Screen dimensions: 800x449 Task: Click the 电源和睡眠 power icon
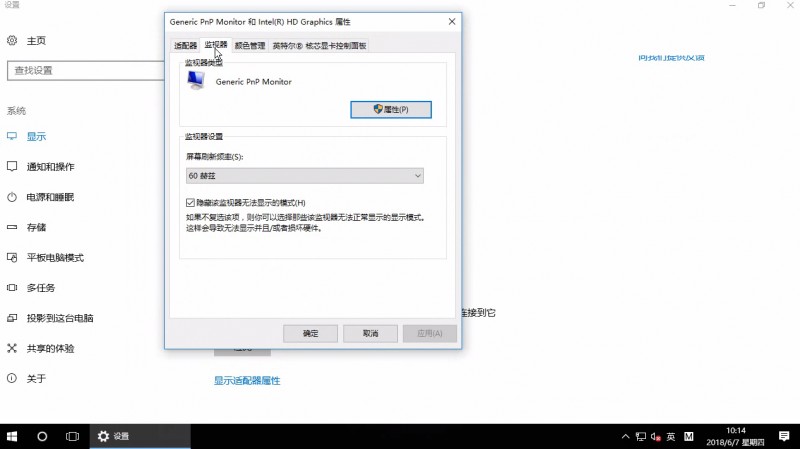pos(12,197)
